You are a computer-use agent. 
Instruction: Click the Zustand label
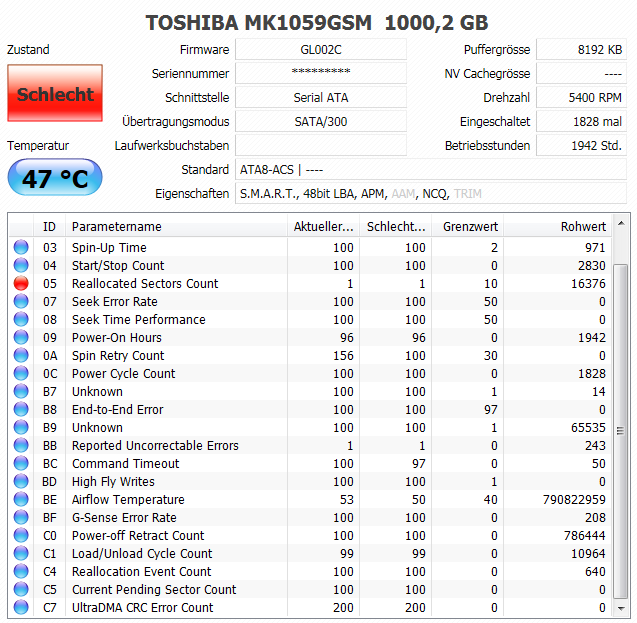click(28, 50)
